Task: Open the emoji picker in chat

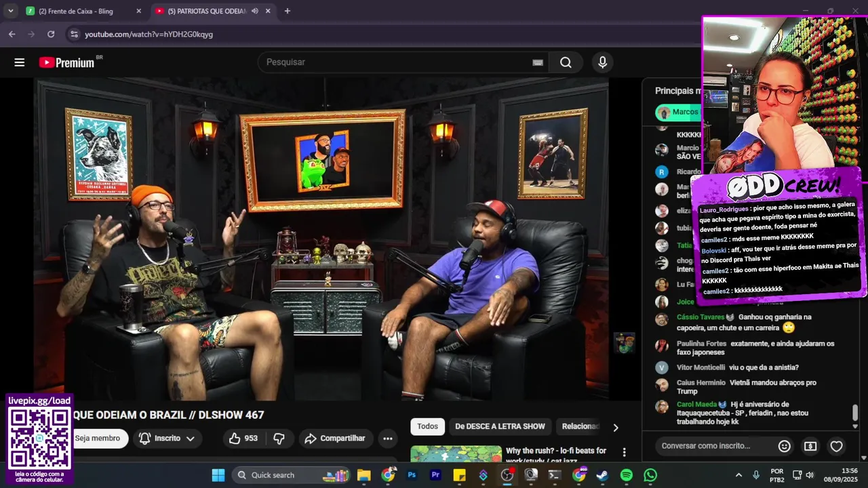Action: pos(785,446)
